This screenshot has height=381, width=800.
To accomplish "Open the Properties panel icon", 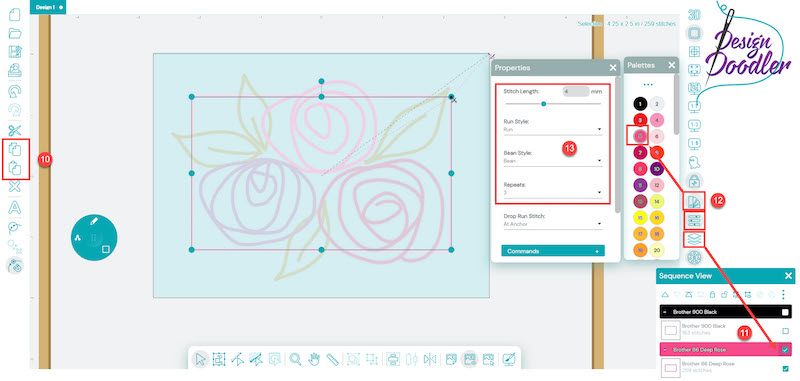I will (x=694, y=220).
